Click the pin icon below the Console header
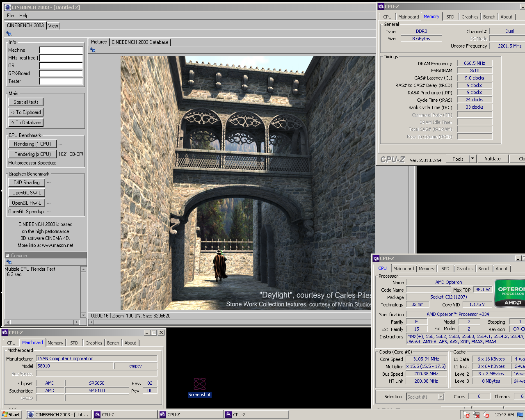 (x=9, y=262)
